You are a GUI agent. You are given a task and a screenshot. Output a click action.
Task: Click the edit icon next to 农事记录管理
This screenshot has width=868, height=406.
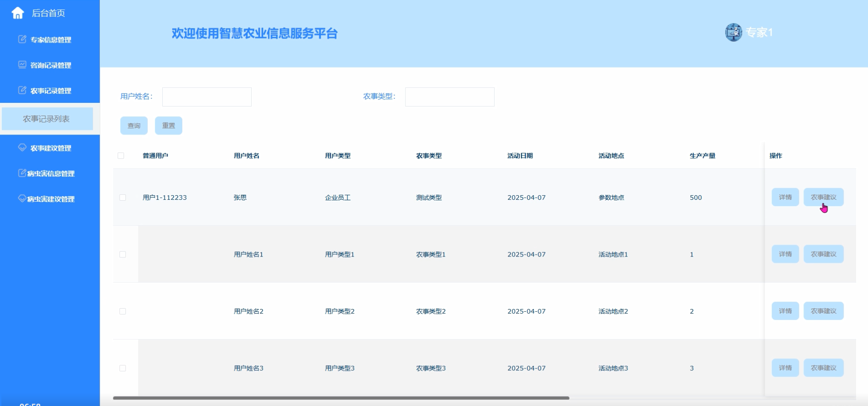[x=22, y=90]
